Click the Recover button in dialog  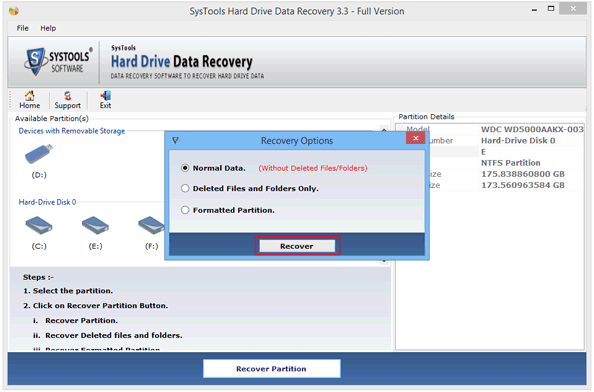297,246
